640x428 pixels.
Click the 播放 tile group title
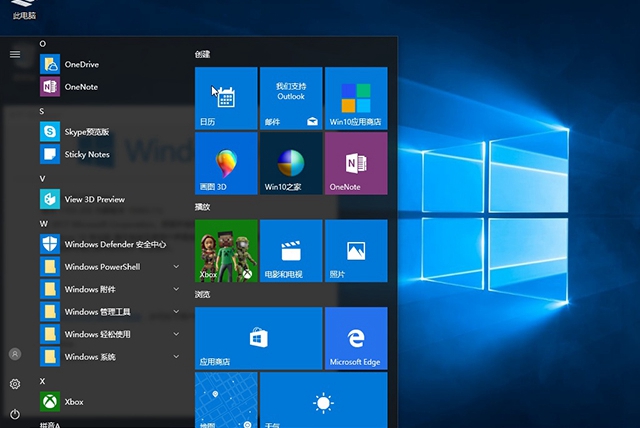pos(202,207)
